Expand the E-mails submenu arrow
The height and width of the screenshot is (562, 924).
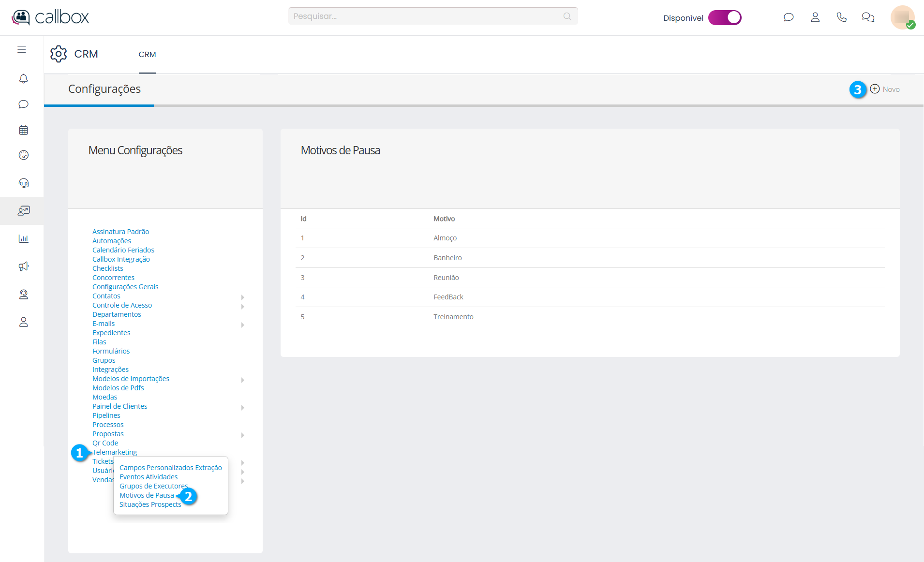[x=242, y=325]
